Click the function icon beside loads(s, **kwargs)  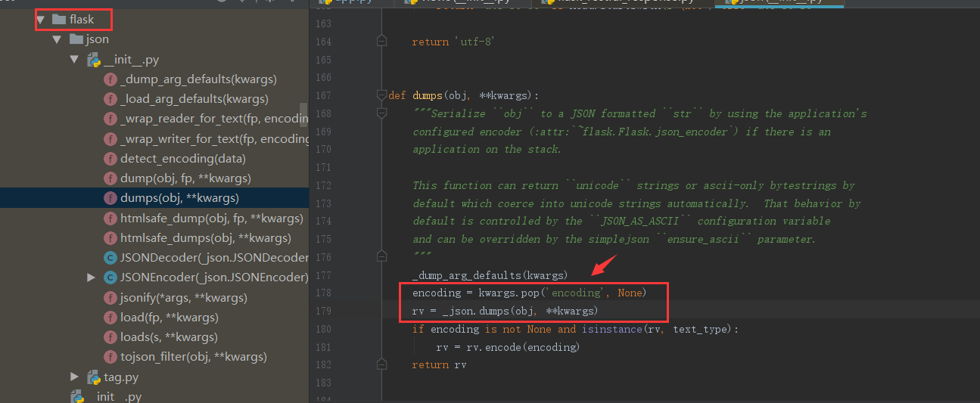coord(110,337)
